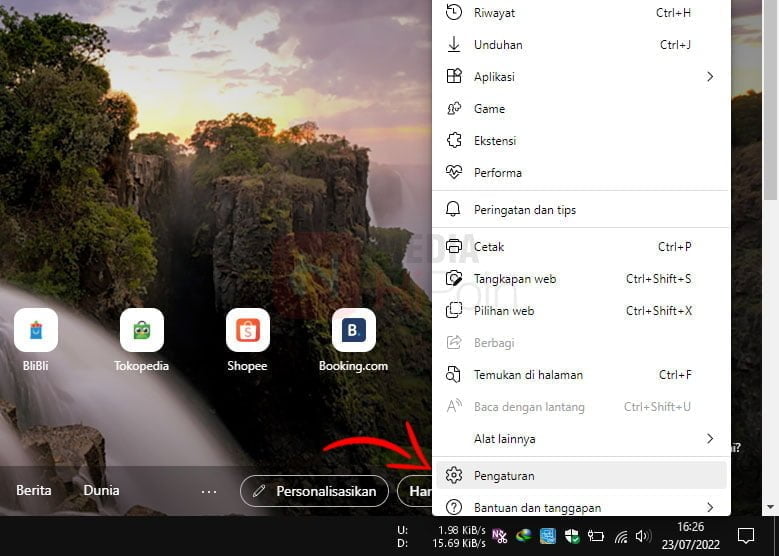Open the news feed three-dots overflow menu

(209, 491)
